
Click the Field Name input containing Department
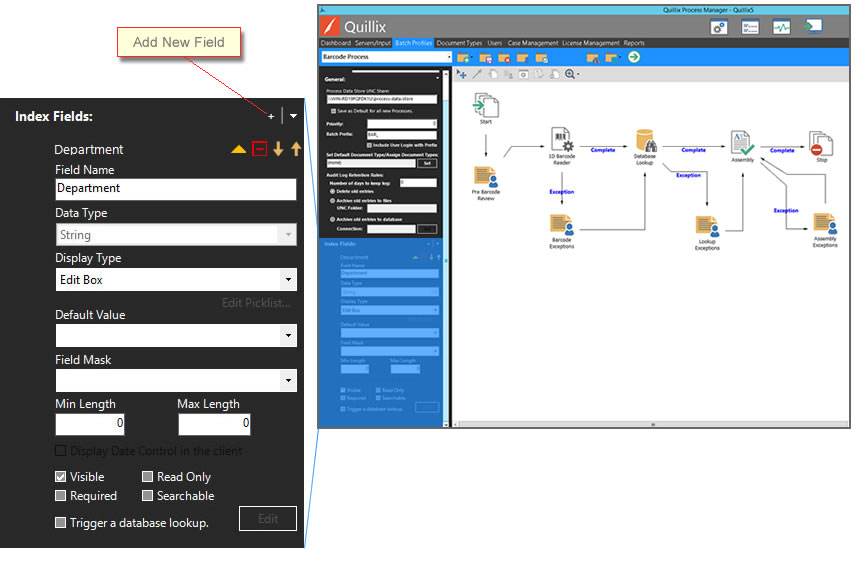176,189
